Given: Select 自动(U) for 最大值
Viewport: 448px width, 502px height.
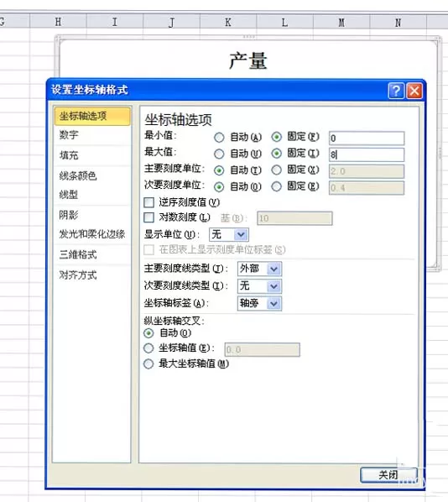Looking at the screenshot, I should point(219,154).
